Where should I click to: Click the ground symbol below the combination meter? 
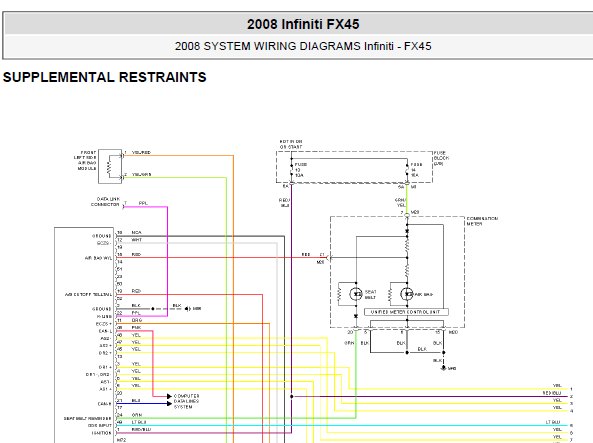444,368
